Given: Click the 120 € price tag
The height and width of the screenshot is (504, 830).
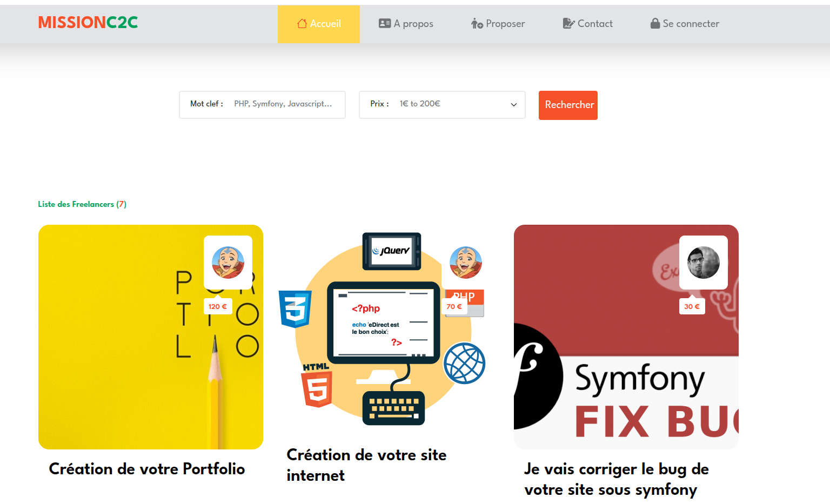Looking at the screenshot, I should pyautogui.click(x=218, y=306).
